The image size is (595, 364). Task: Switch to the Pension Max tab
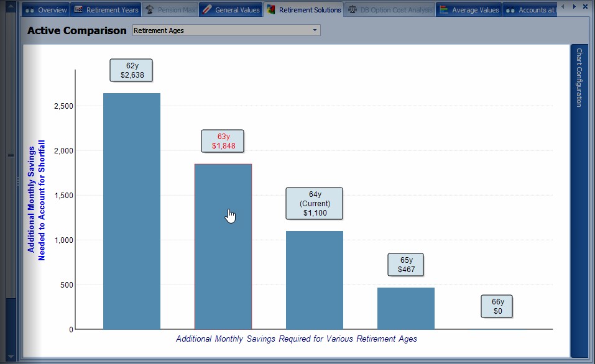[170, 10]
